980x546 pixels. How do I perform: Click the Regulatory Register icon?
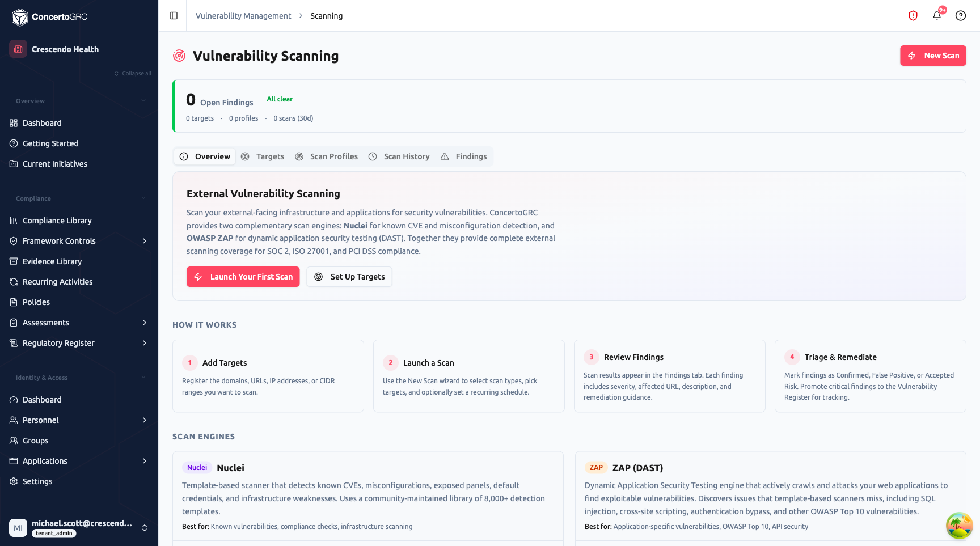(14, 343)
